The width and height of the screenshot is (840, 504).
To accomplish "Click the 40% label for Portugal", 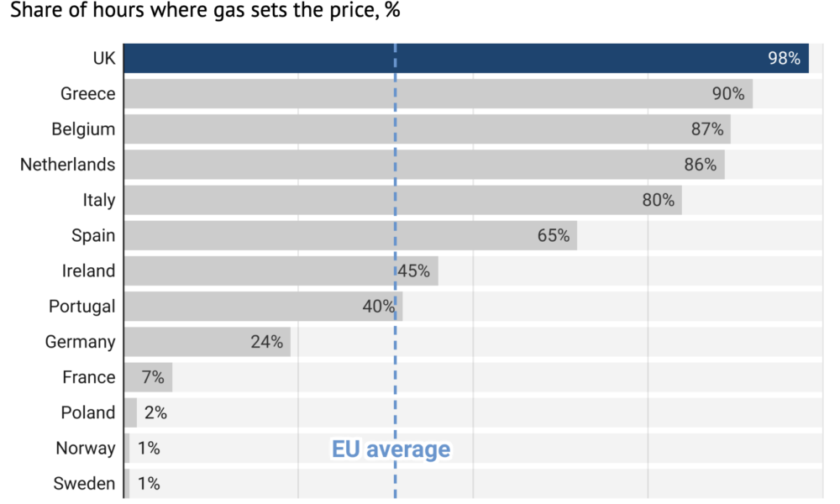I will point(379,307).
